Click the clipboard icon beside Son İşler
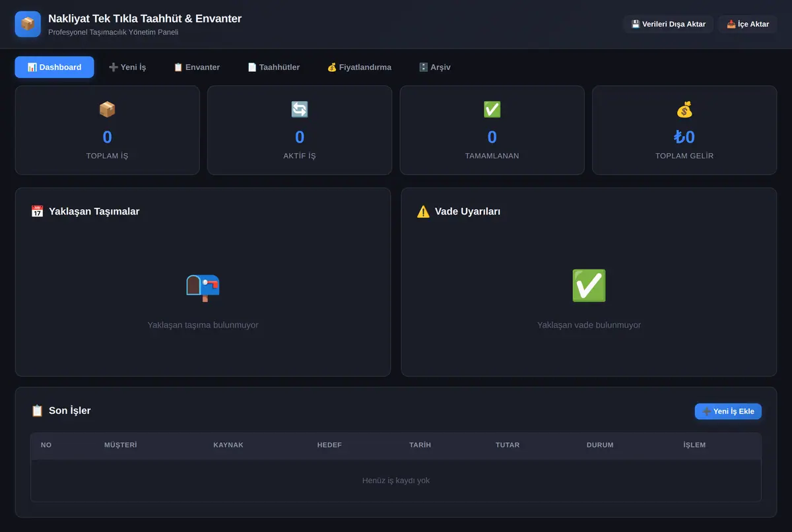Viewport: 792px width, 532px height. (37, 411)
